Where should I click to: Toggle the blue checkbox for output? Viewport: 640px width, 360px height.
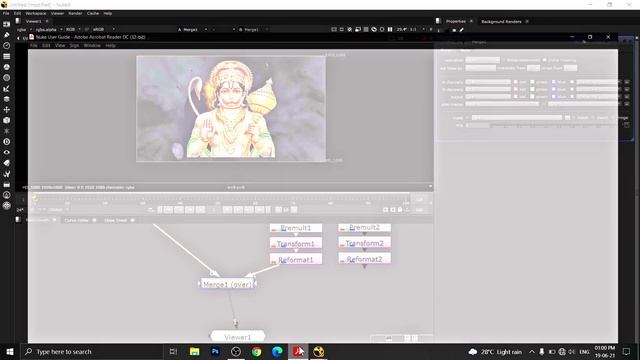click(553, 97)
